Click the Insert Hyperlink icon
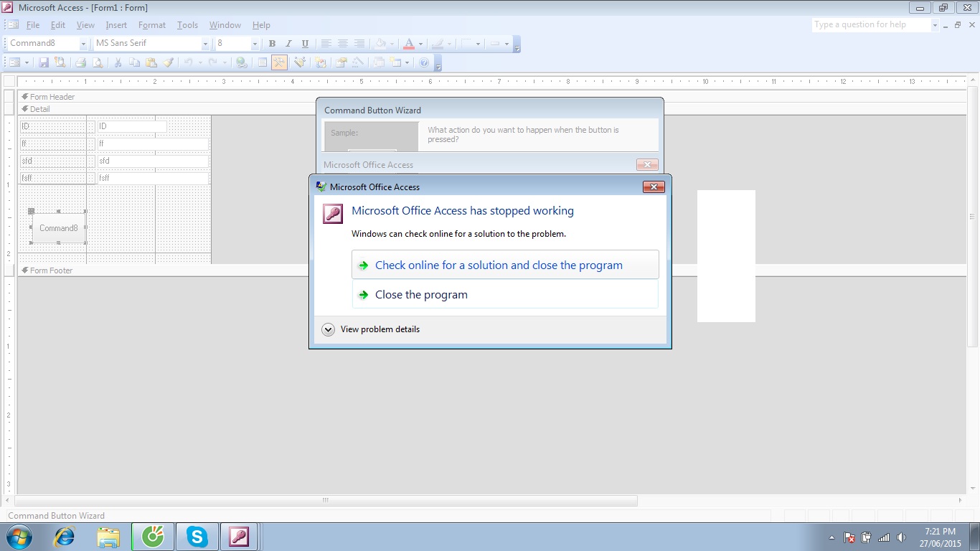The height and width of the screenshot is (551, 980). coord(242,63)
